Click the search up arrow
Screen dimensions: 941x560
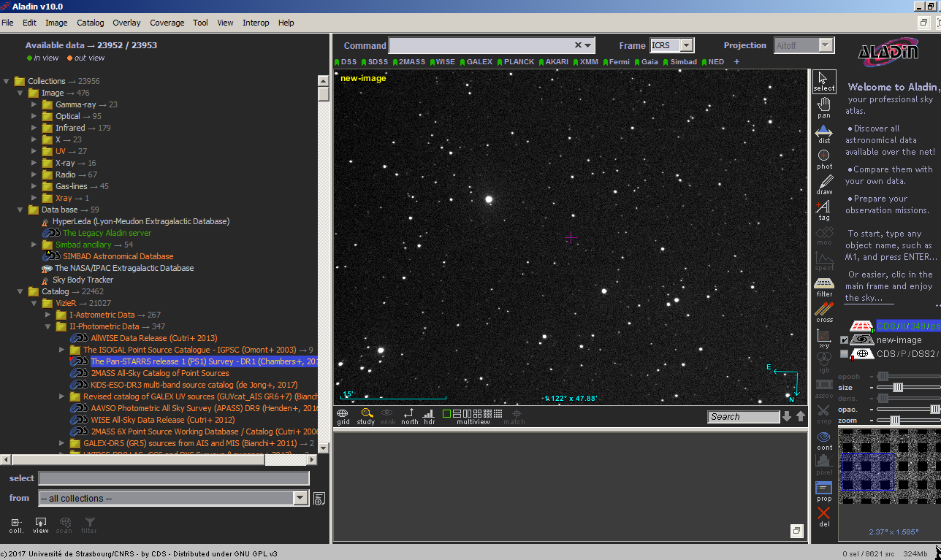[801, 417]
